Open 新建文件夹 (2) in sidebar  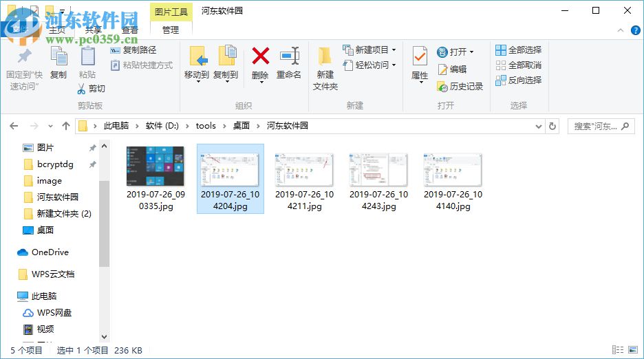coord(64,214)
